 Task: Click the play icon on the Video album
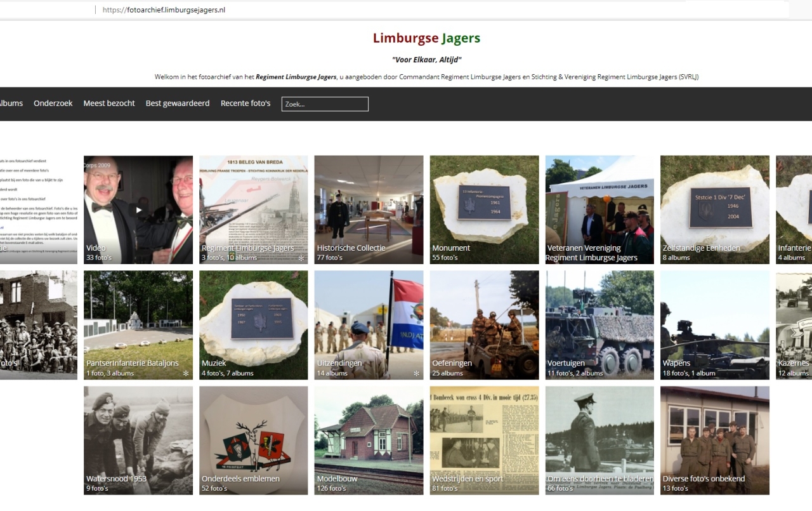point(138,209)
